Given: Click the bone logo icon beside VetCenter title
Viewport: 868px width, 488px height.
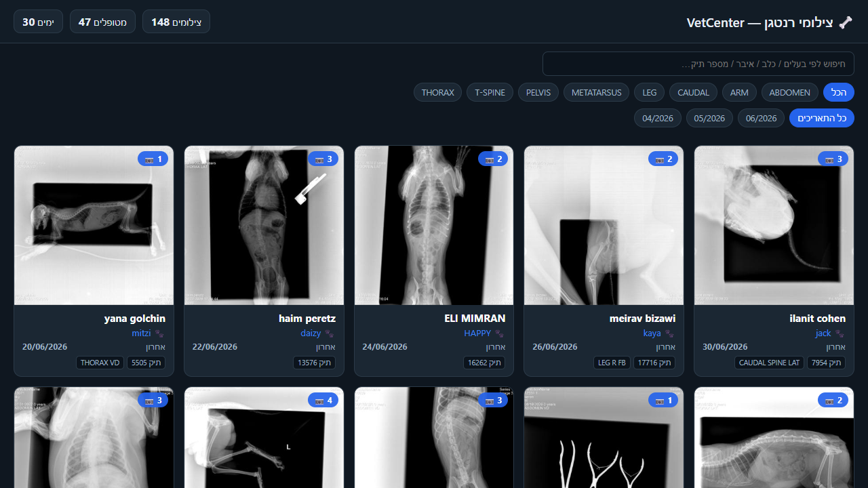Looking at the screenshot, I should [846, 22].
